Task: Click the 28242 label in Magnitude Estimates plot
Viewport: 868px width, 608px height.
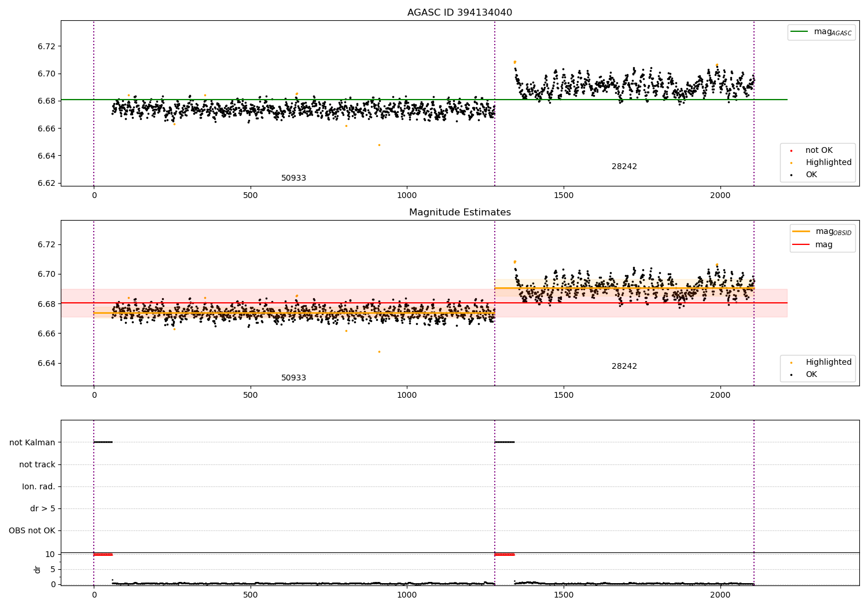Action: (624, 367)
